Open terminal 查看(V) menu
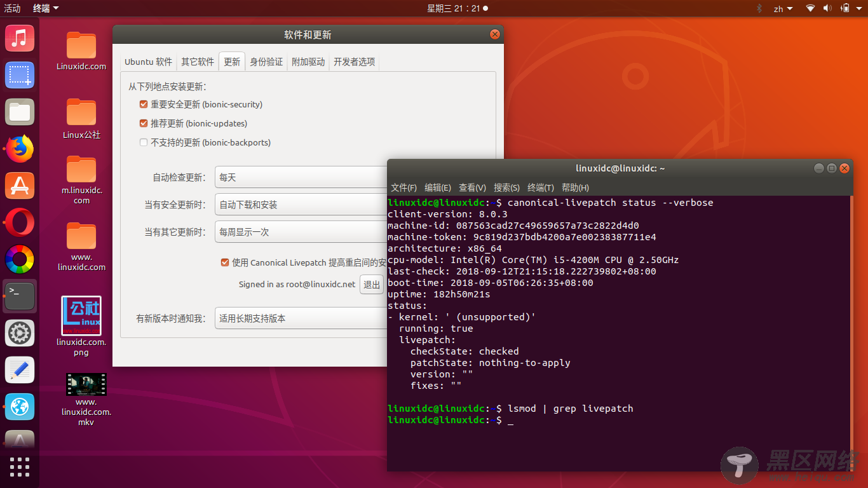868x488 pixels. [472, 187]
